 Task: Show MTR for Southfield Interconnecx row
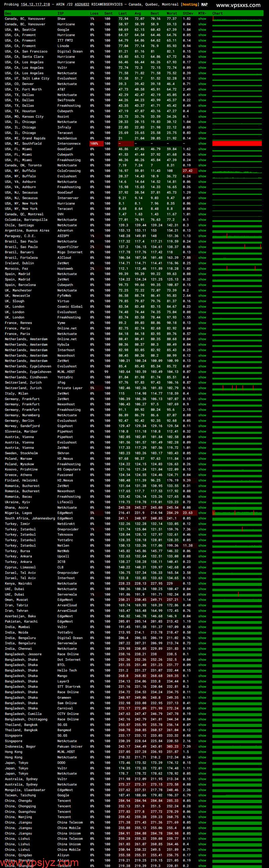coord(202,143)
